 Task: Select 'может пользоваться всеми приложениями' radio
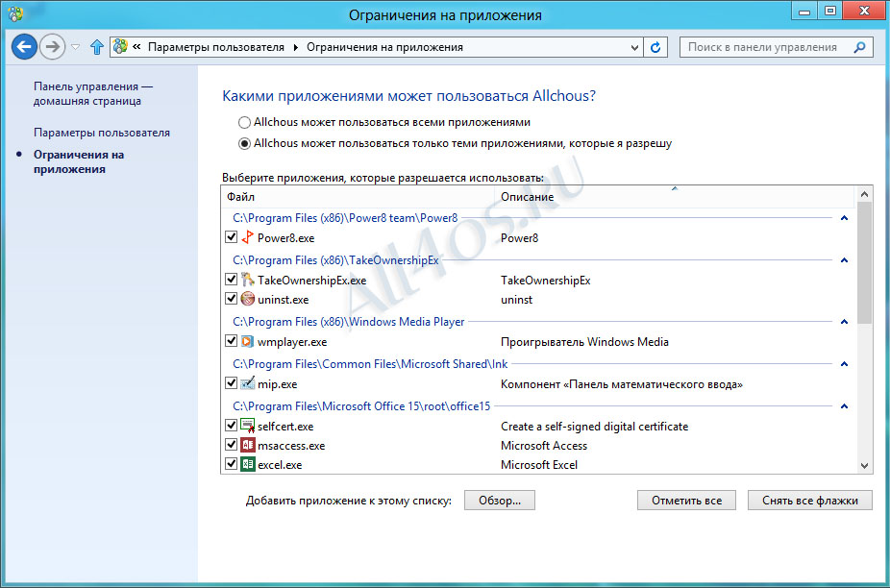coord(244,122)
